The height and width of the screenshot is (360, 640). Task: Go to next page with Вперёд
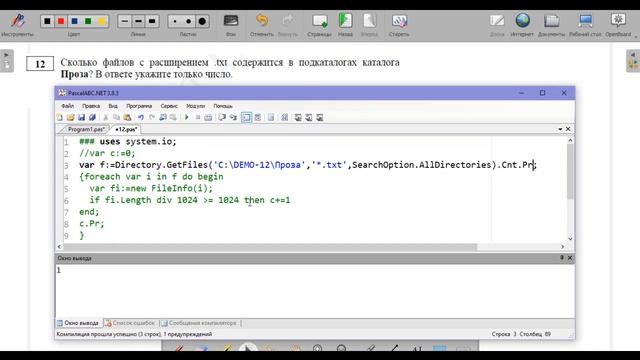click(x=369, y=20)
